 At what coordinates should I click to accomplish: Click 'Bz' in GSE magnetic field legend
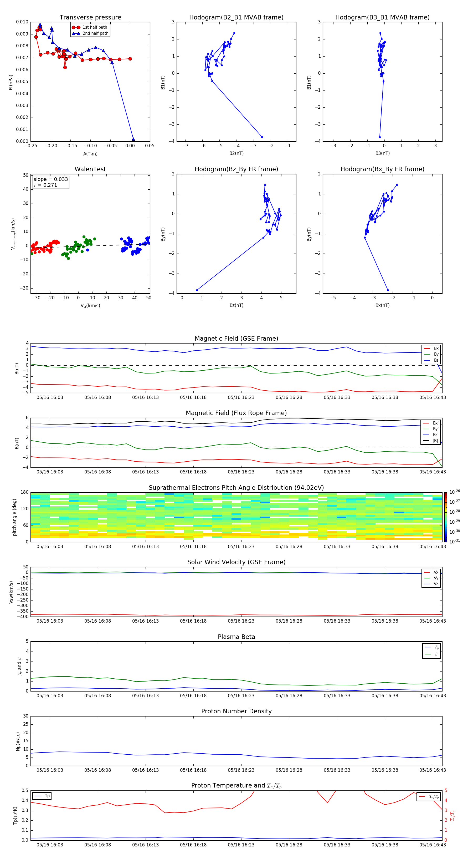pos(431,361)
